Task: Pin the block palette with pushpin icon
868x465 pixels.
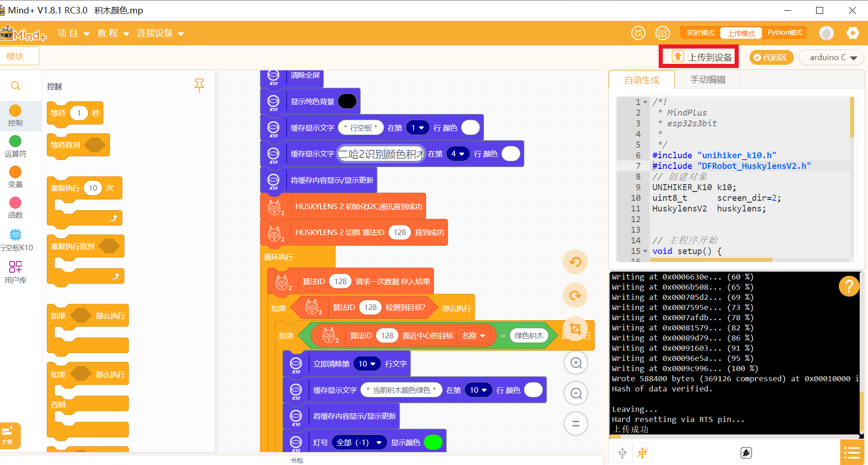Action: click(199, 85)
